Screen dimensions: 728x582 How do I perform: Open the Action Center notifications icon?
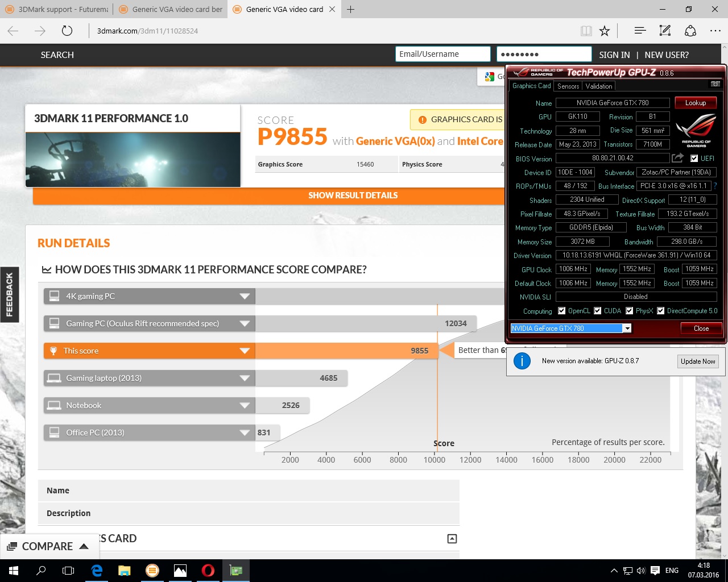(655, 571)
